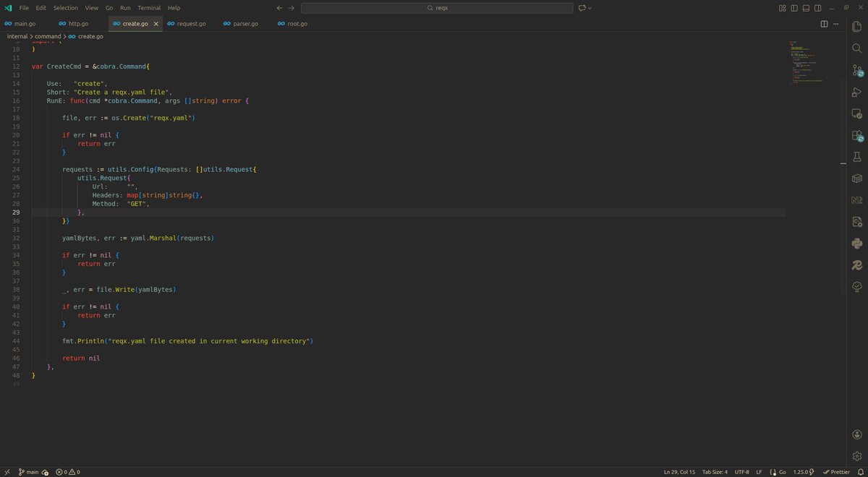Screen dimensions: 868x477
Task: Open the Search view in activity bar
Action: coord(857,48)
